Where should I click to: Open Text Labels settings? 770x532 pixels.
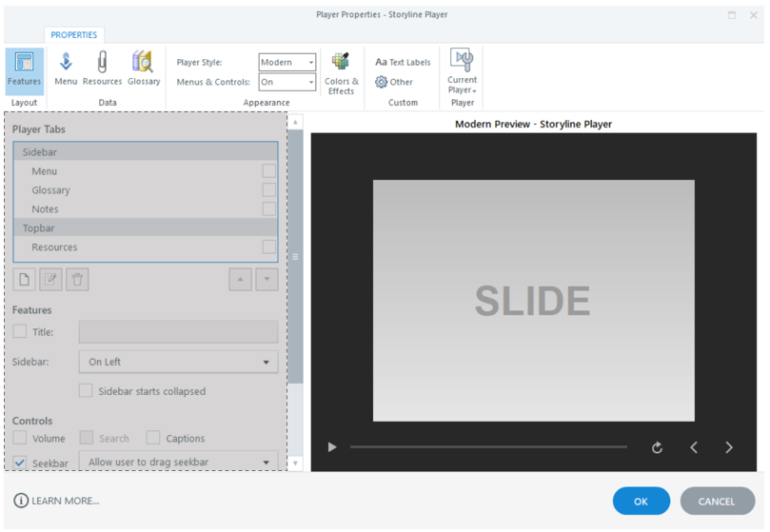[403, 63]
